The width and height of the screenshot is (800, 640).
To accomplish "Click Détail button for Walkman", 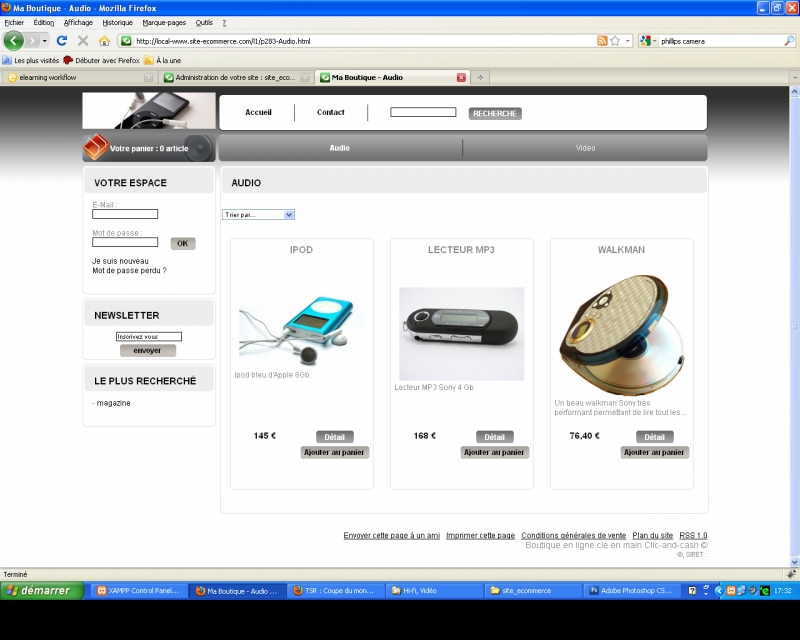I will coord(655,437).
